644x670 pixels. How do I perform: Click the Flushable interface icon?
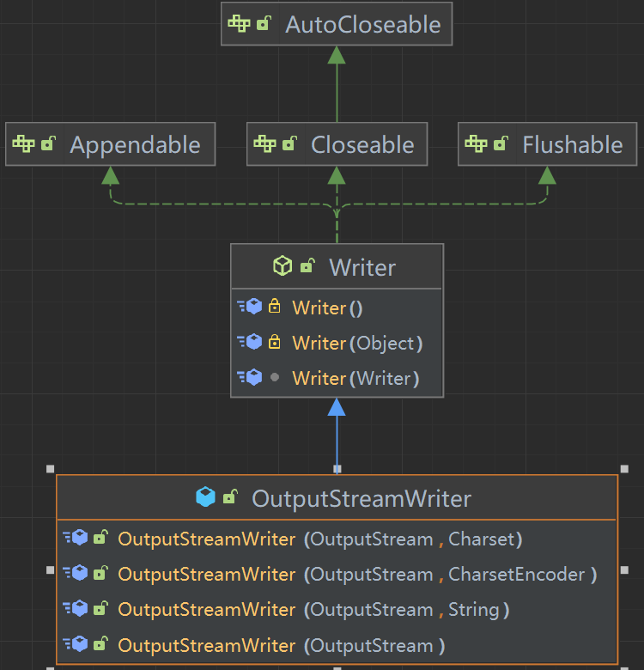(x=477, y=144)
